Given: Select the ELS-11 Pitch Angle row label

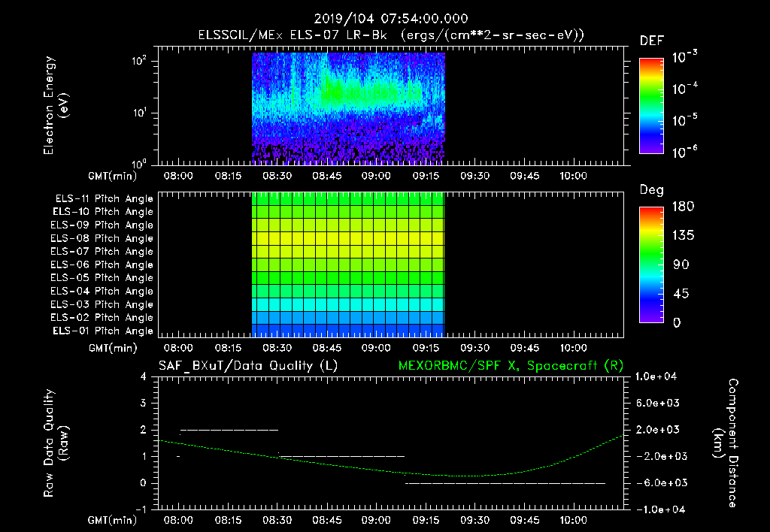Looking at the screenshot, I should [x=104, y=199].
